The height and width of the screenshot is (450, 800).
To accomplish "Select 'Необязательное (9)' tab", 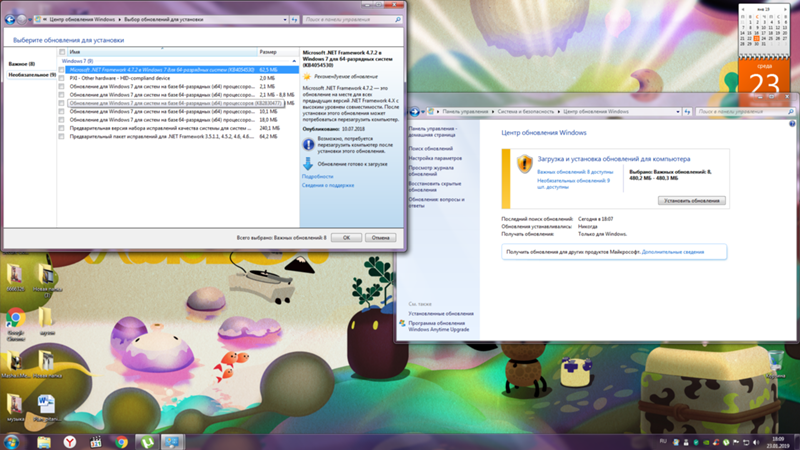I will click(32, 74).
